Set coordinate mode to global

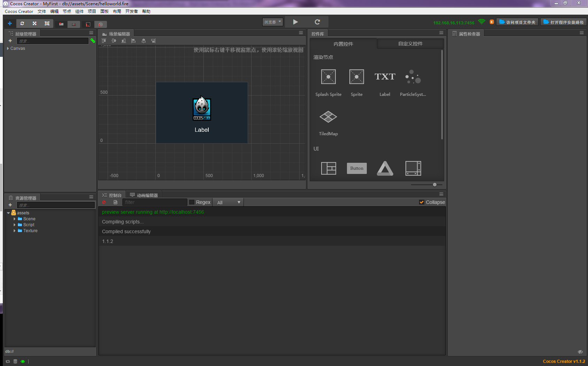click(100, 24)
